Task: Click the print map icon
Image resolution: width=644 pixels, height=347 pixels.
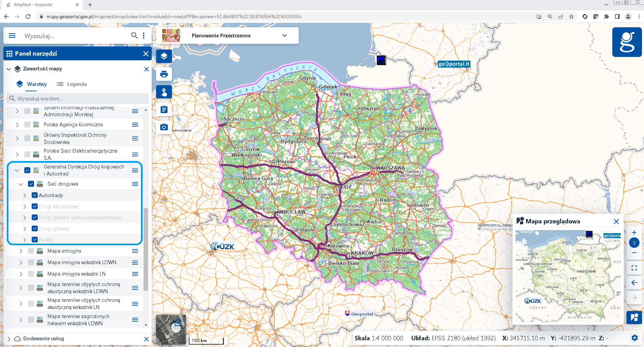Action: [x=164, y=74]
